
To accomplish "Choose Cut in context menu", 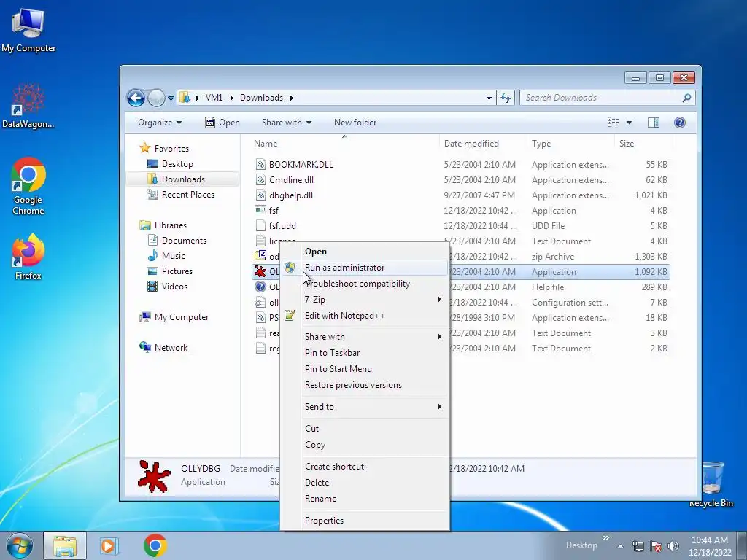I will [312, 429].
